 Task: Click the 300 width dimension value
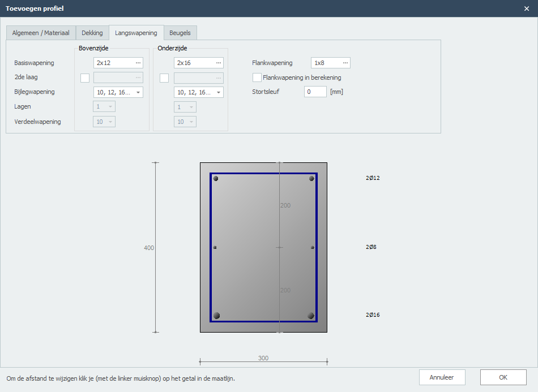pos(263,358)
